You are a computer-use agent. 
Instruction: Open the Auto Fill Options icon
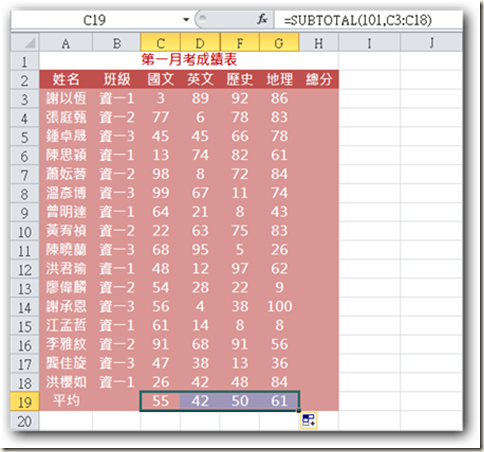pyautogui.click(x=309, y=420)
